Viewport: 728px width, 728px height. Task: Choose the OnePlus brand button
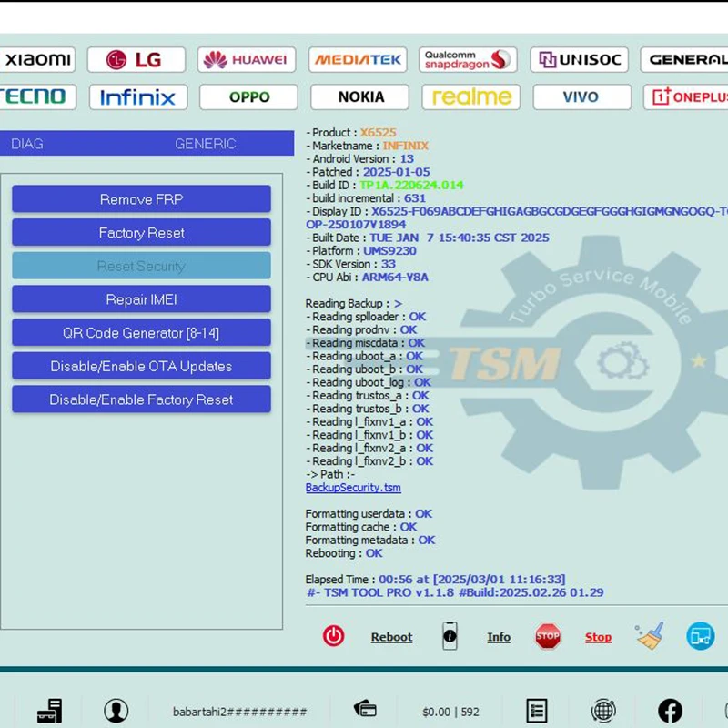click(x=686, y=96)
